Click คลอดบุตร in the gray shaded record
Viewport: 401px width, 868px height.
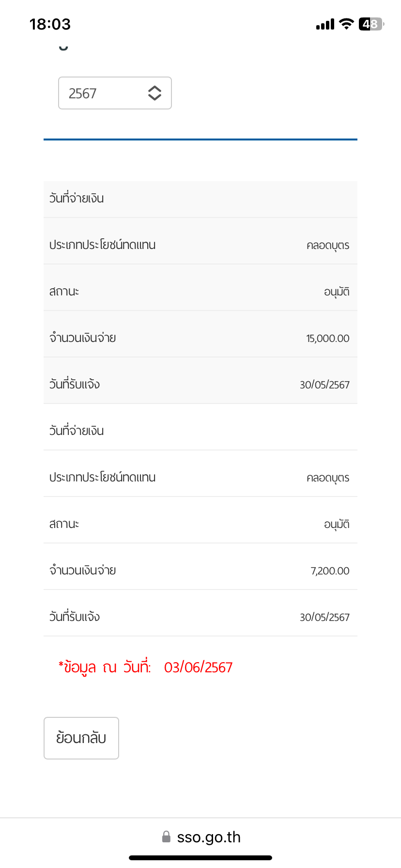tap(328, 245)
